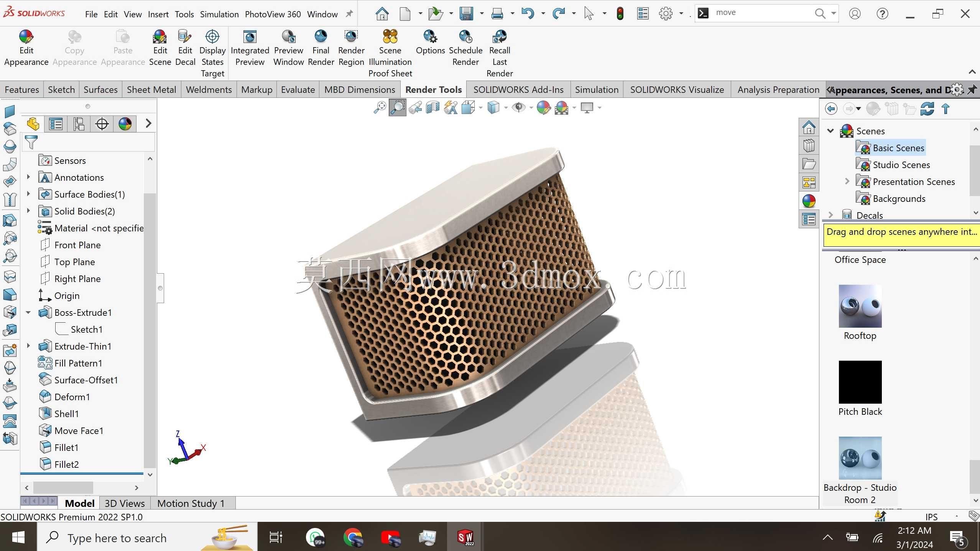The width and height of the screenshot is (980, 551).
Task: Launch Final Render
Action: 321,48
